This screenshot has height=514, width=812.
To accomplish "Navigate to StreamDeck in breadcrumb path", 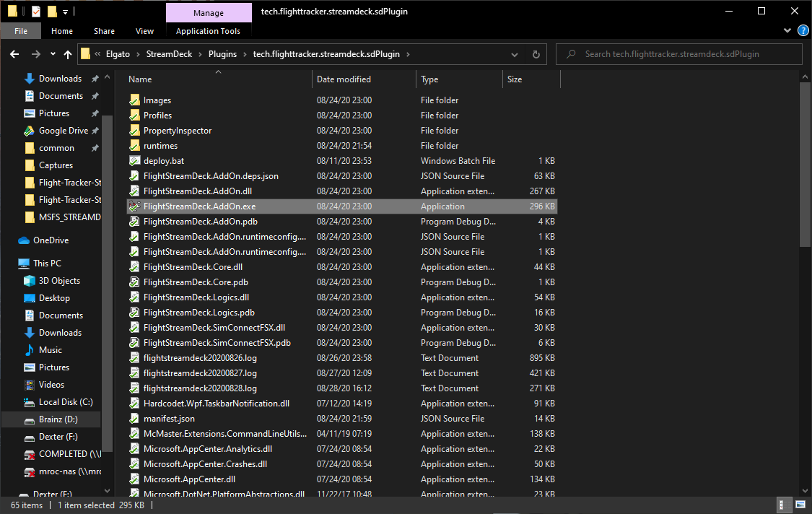I will [169, 54].
